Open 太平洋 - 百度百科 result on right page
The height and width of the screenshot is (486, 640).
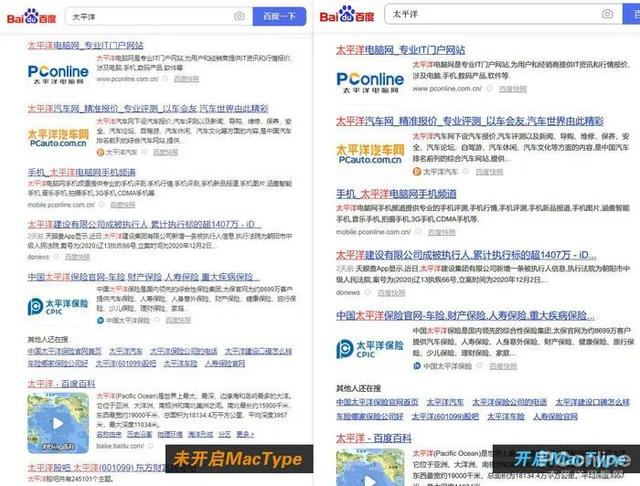pyautogui.click(x=373, y=438)
